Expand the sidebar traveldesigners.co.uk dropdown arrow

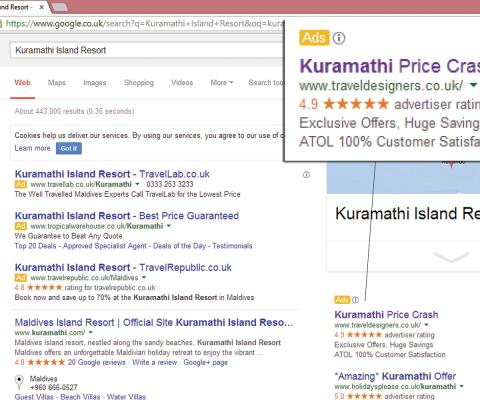pyautogui.click(x=426, y=325)
